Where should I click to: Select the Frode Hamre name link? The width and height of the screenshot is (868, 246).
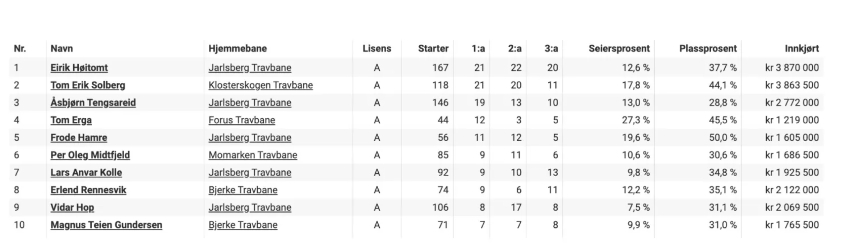click(x=79, y=137)
